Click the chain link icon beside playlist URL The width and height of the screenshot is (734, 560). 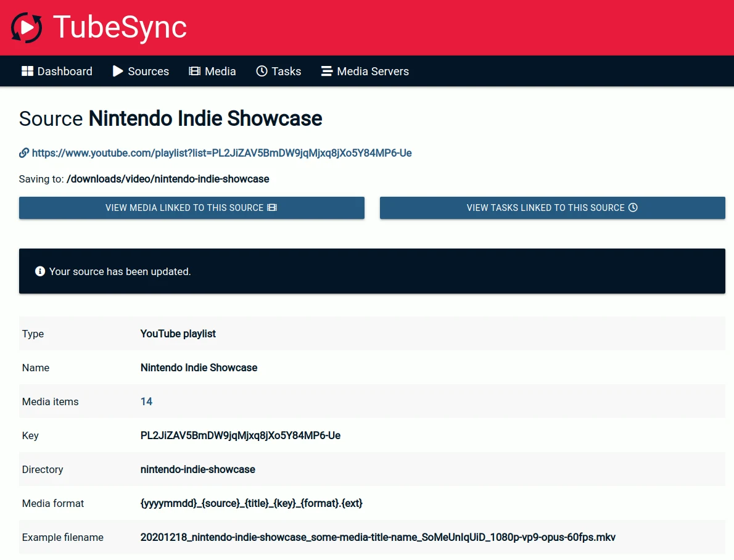pos(24,153)
